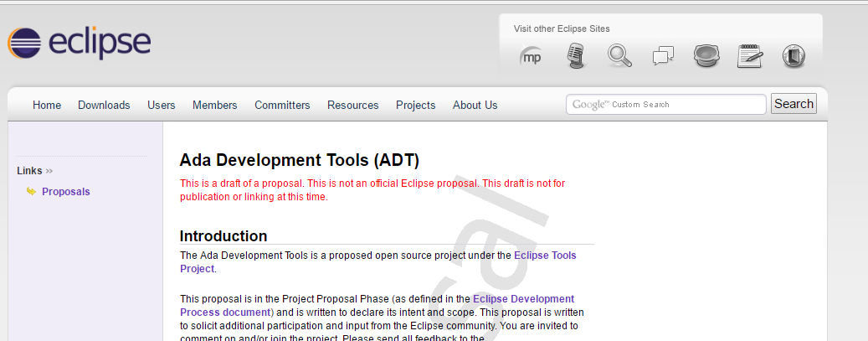Image resolution: width=868 pixels, height=341 pixels.
Task: Click the Eclipse logo
Action: point(80,43)
